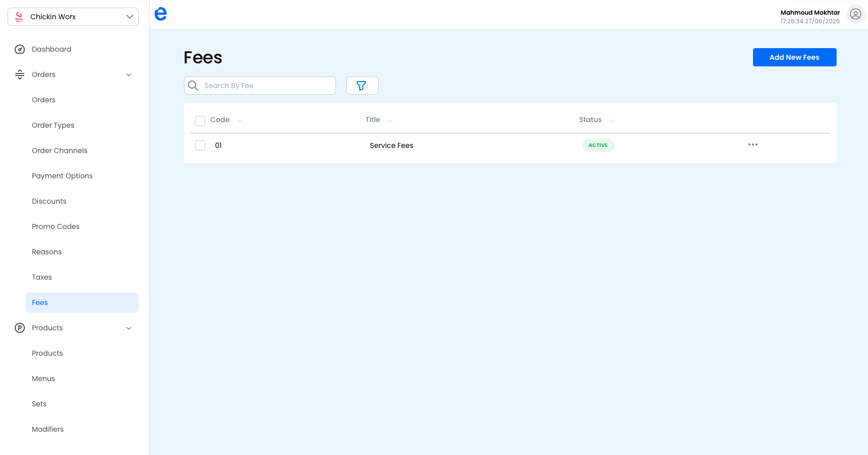This screenshot has width=868, height=455.
Task: Open Modifiers in the sidebar
Action: 48,429
